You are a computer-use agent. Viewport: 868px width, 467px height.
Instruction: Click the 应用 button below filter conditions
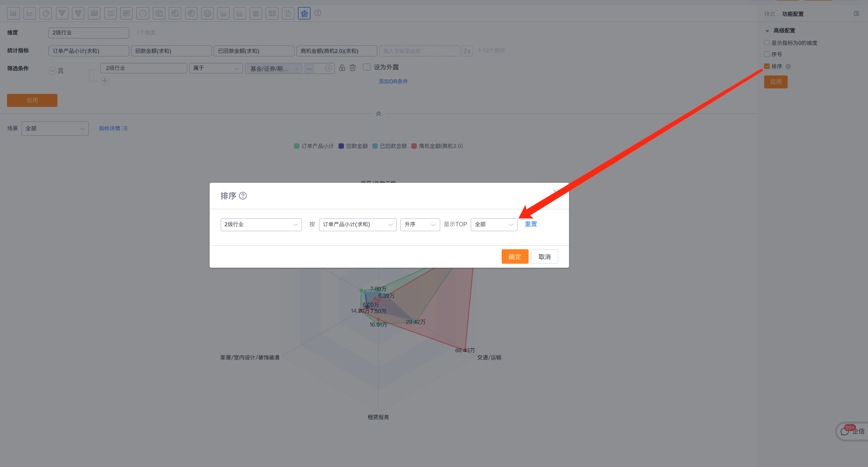pos(32,100)
